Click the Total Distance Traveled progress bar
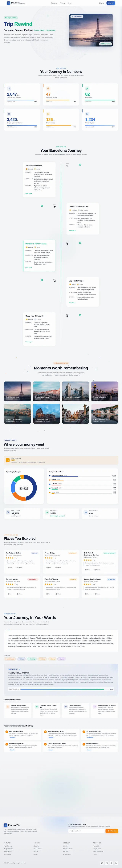 pyautogui.click(x=22, y=100)
